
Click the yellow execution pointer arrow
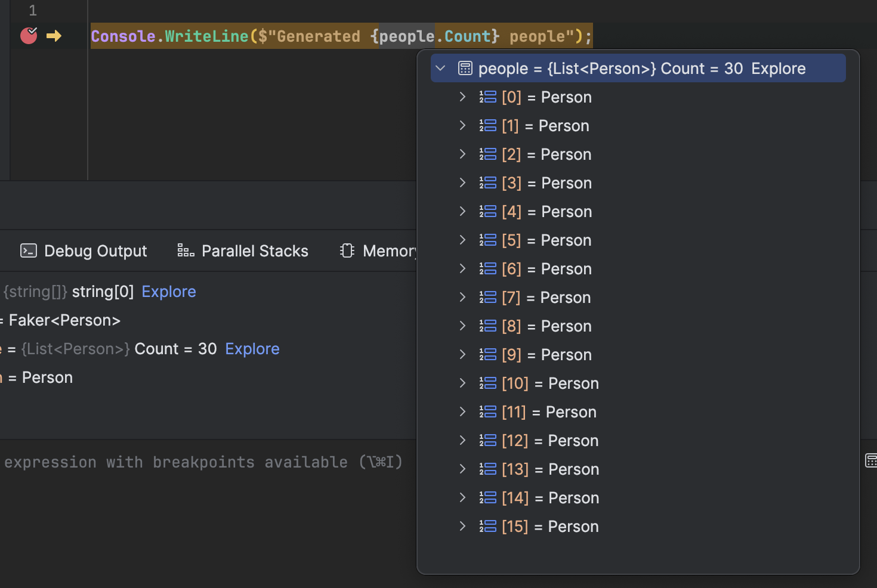click(54, 36)
